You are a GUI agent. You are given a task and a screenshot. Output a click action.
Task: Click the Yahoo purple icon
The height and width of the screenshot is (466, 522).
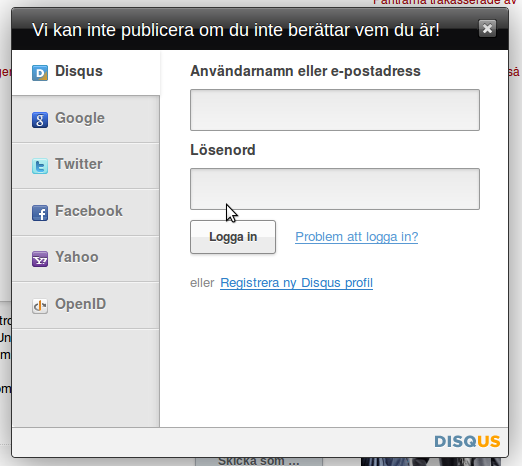pyautogui.click(x=40, y=259)
